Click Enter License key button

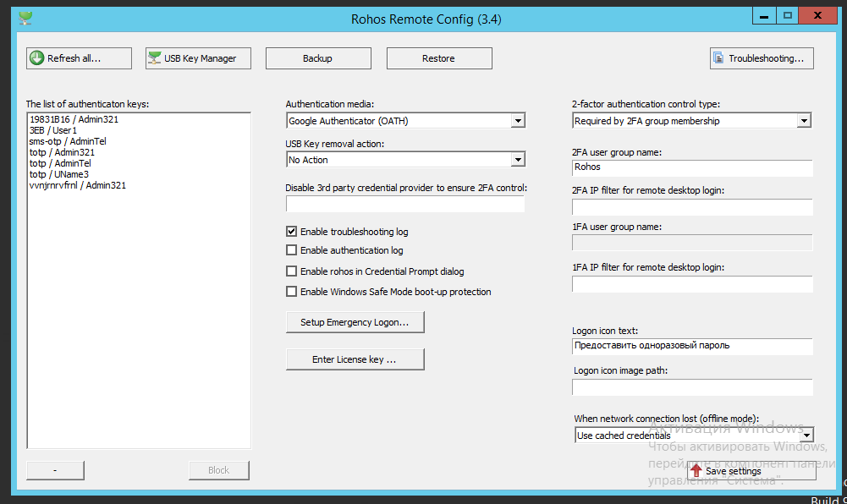click(355, 359)
